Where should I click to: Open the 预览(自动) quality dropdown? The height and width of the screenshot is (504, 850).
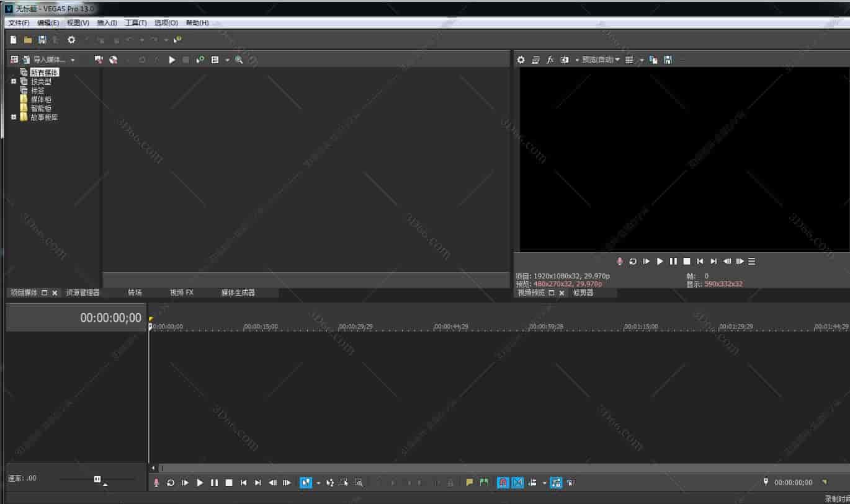tap(601, 60)
